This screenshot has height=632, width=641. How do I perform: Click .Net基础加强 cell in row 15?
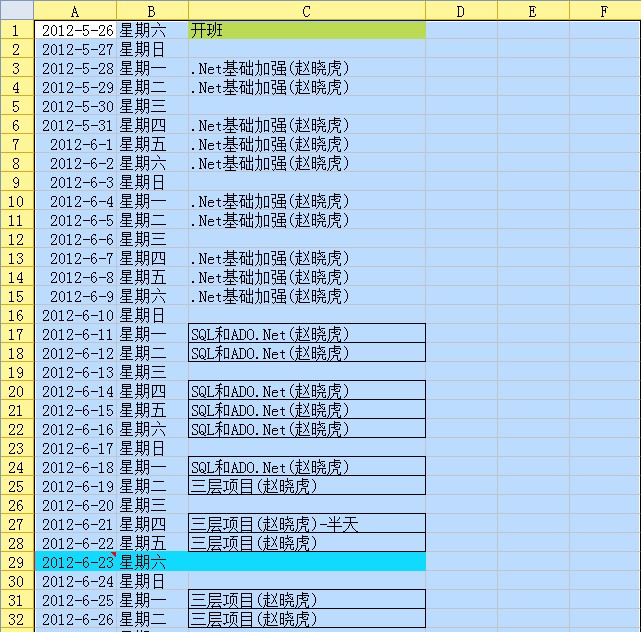(x=307, y=296)
